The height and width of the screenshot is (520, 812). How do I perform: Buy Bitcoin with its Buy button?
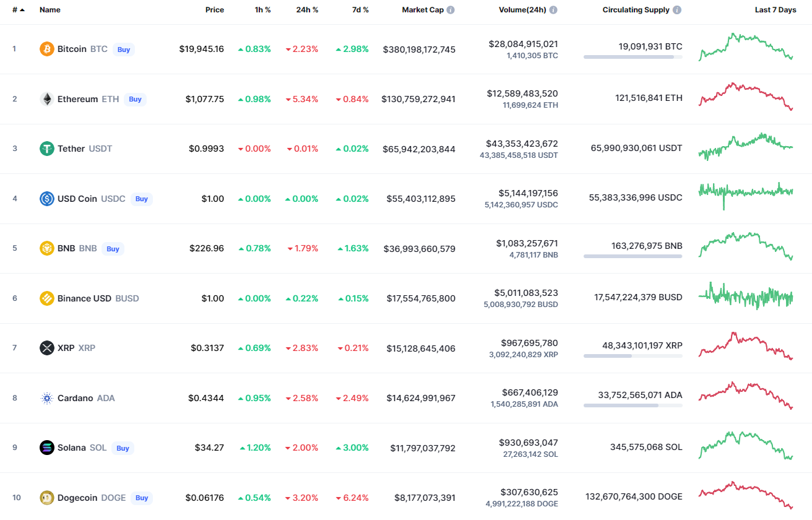tap(124, 50)
